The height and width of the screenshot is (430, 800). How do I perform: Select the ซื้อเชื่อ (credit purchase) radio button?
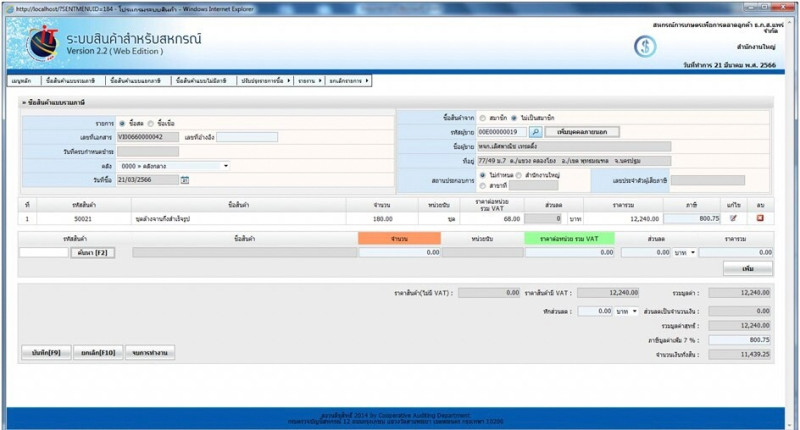click(x=152, y=123)
